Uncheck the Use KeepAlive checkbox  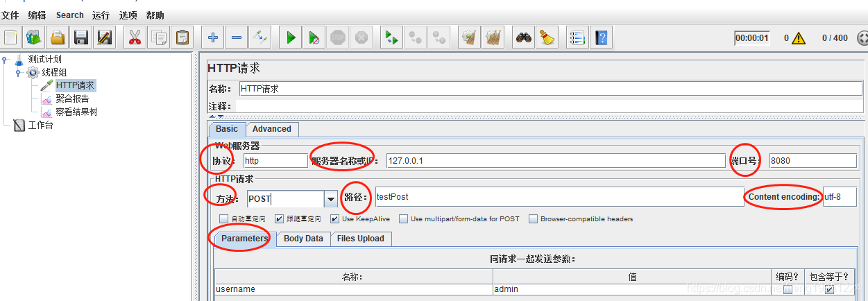tap(335, 219)
